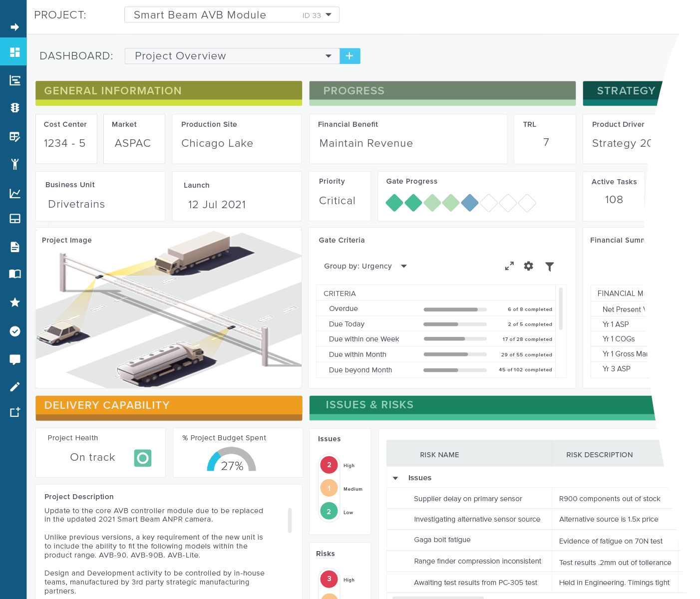Image resolution: width=700 pixels, height=599 pixels.
Task: Click the filter icon in Gate Criteria panel
Action: pyautogui.click(x=550, y=266)
